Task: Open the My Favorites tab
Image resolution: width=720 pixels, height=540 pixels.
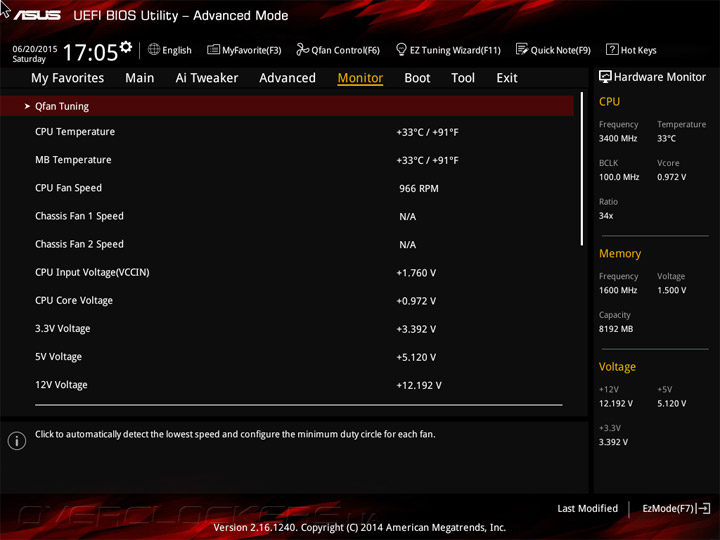Action: click(68, 78)
